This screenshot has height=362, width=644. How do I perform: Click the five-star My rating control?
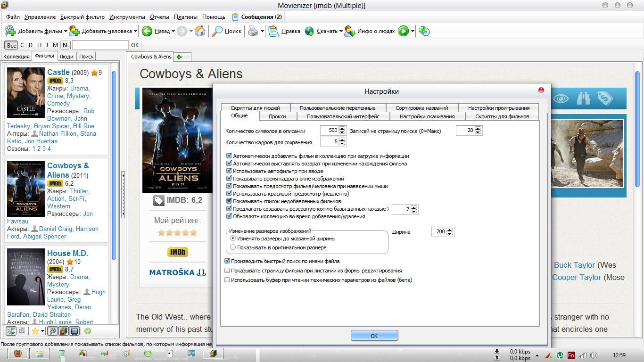(x=177, y=232)
